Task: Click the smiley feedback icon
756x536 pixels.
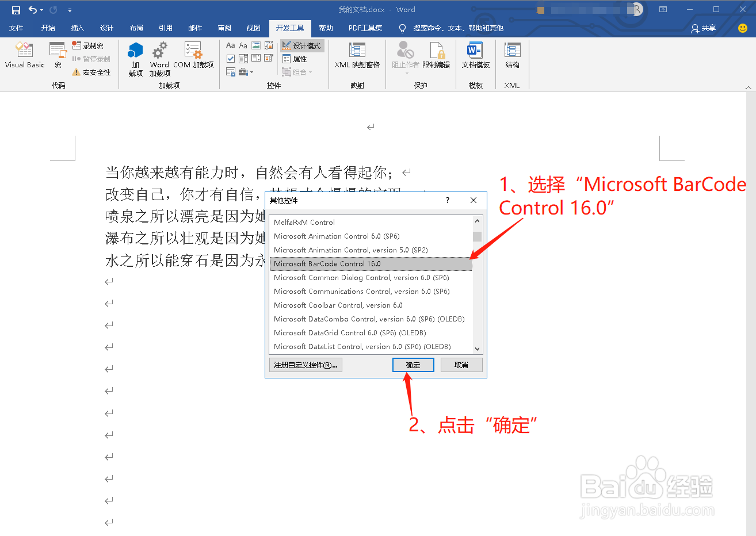Action: pyautogui.click(x=743, y=28)
